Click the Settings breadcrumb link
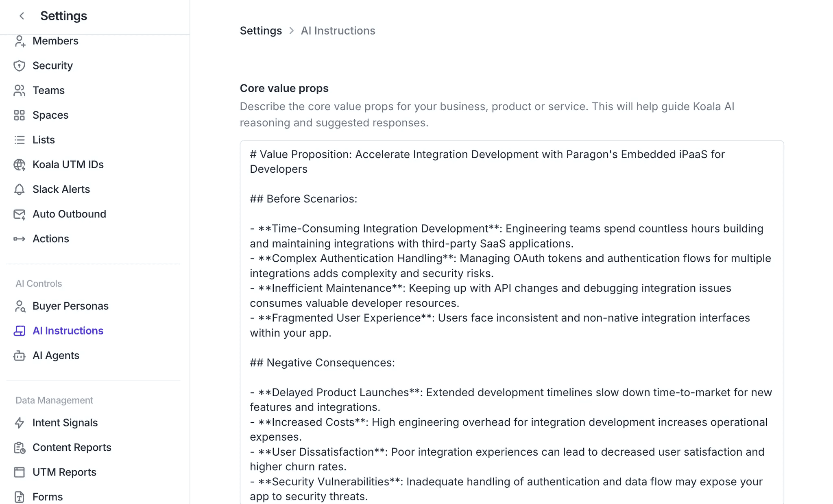This screenshot has width=833, height=504. [261, 31]
